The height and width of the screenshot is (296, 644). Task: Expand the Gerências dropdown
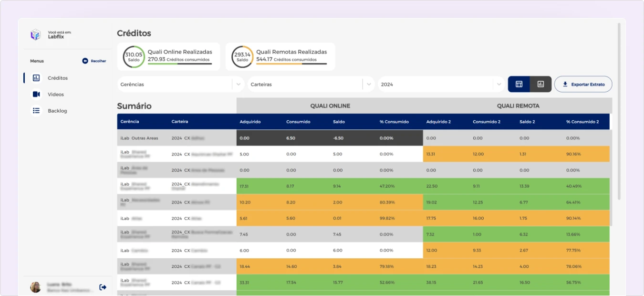pos(239,85)
